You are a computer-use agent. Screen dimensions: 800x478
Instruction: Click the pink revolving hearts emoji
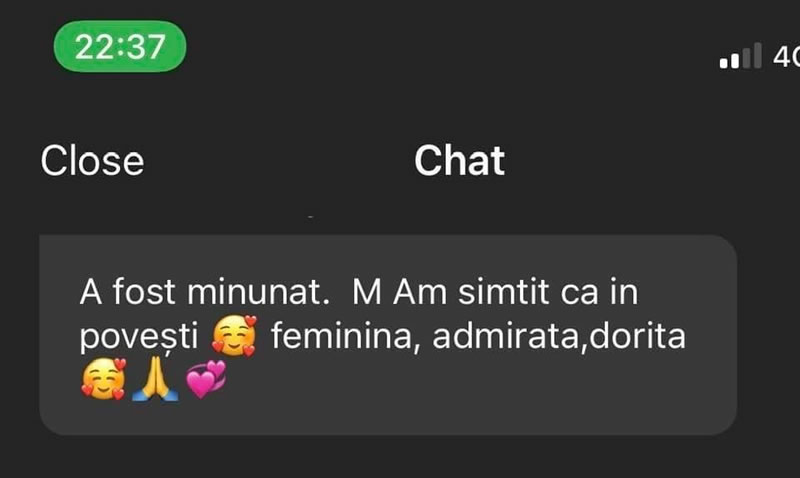(x=206, y=379)
